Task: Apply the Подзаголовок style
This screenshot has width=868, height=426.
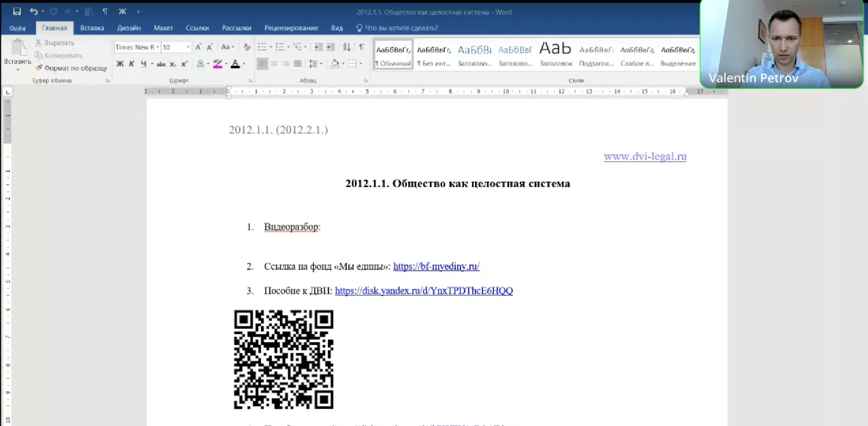Action: (596, 55)
